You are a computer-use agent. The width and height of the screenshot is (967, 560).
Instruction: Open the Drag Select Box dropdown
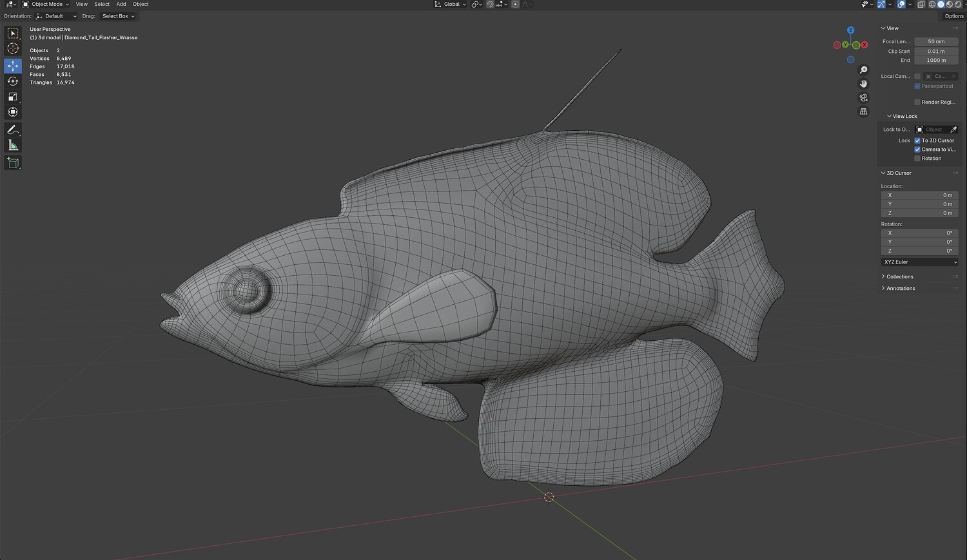pos(117,16)
